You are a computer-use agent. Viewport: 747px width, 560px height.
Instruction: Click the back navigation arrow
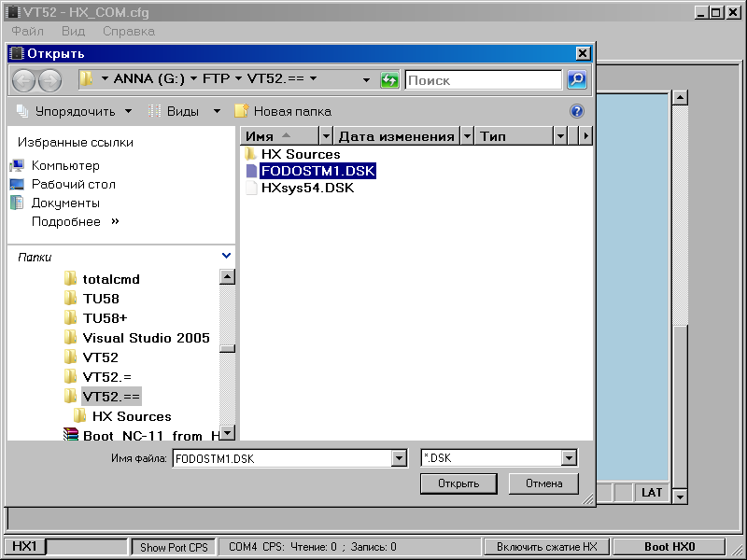(23, 80)
